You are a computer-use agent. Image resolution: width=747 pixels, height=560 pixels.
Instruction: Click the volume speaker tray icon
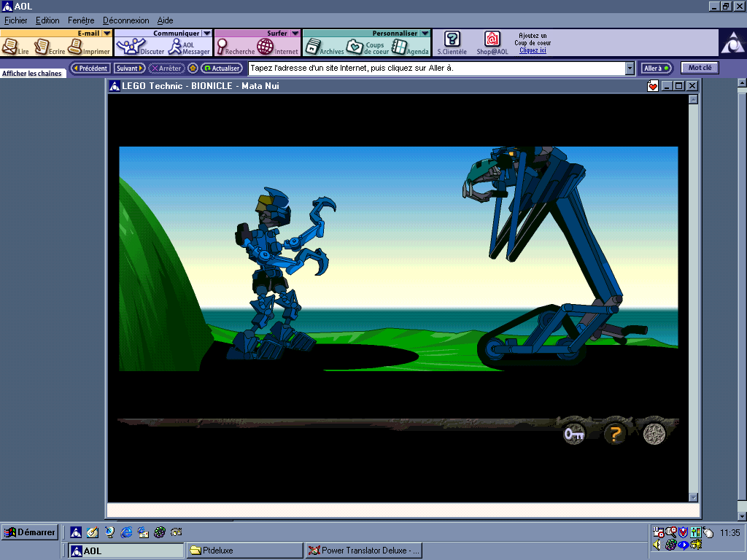pos(657,544)
